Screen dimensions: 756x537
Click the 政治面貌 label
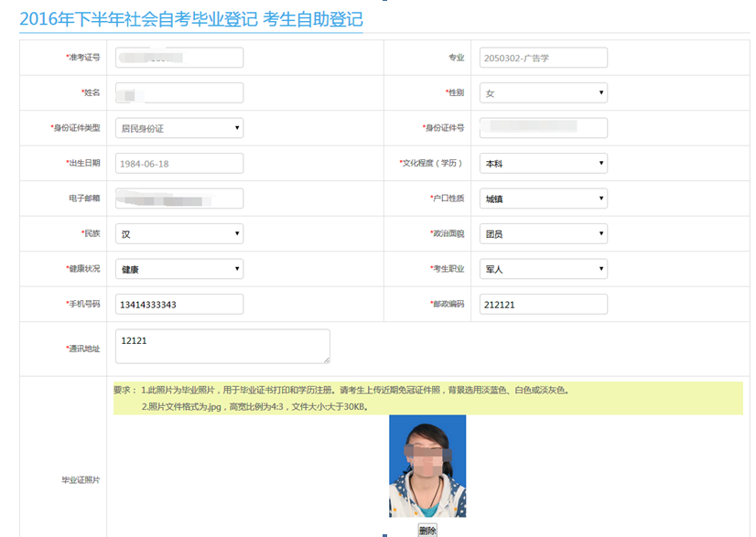click(447, 233)
